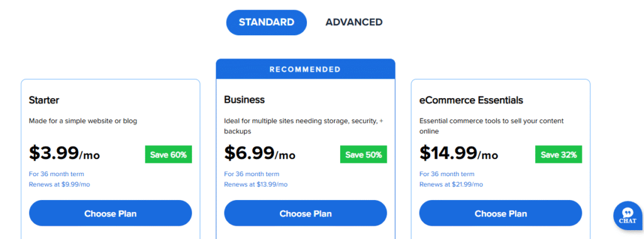Viewport: 644px width, 239px height.
Task: Click 'Renews at $21.99/mo' text
Action: pyautogui.click(x=451, y=184)
